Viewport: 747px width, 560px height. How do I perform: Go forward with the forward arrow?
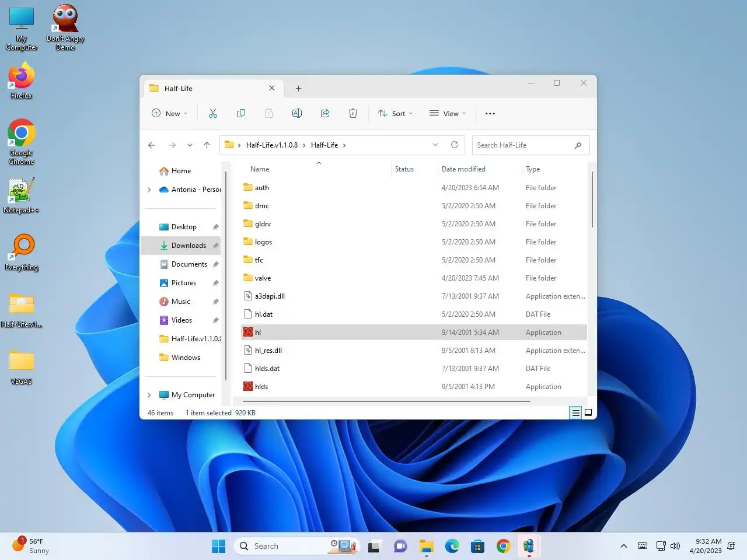(172, 145)
